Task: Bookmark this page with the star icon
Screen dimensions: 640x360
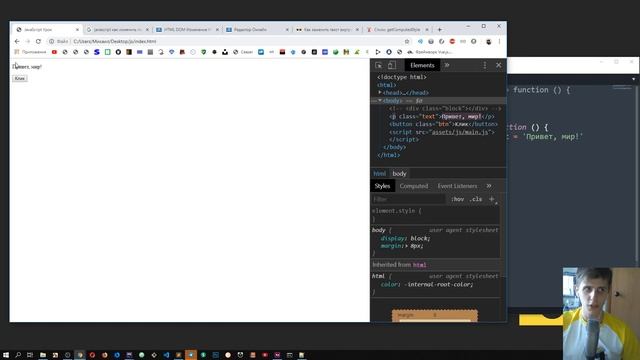Action: point(407,41)
